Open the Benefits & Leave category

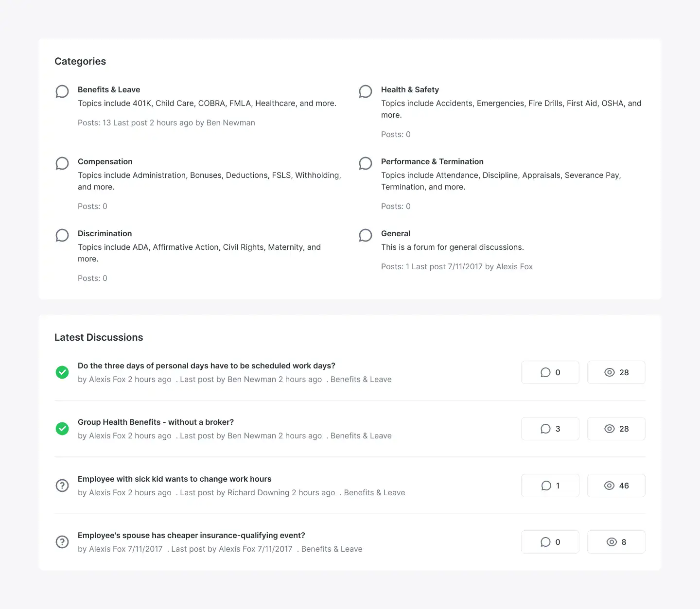[109, 89]
